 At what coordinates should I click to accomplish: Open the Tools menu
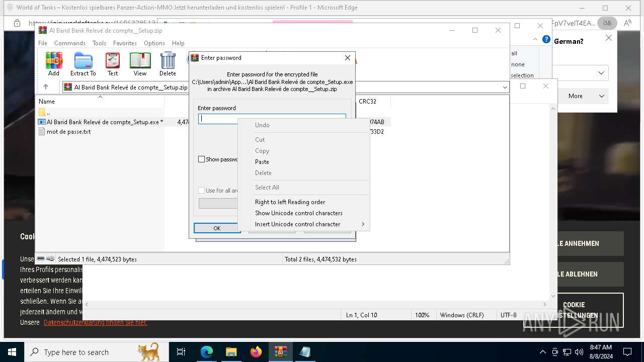[x=99, y=43]
